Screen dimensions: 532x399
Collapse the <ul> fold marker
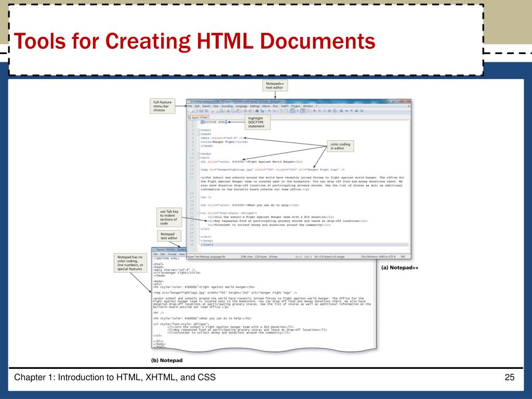coord(199,213)
